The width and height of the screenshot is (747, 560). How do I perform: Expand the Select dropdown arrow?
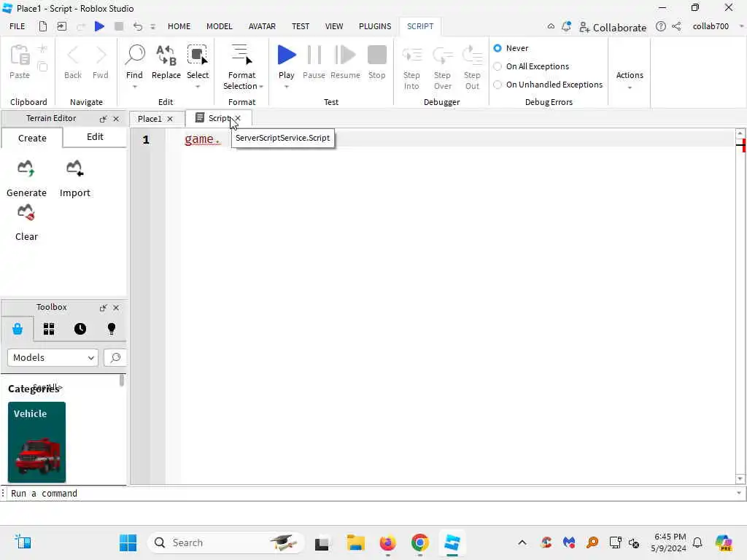tap(197, 87)
